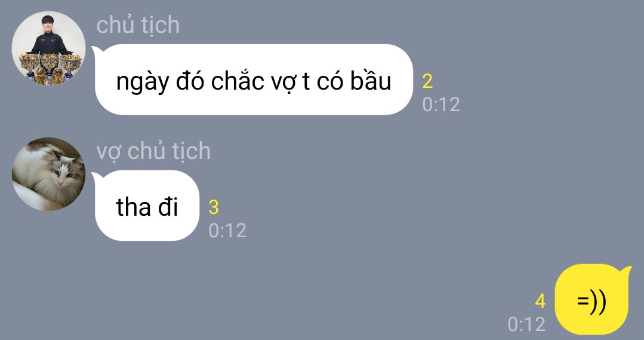The height and width of the screenshot is (340, 644).
Task: Click the 0:12 timestamp beside the "=))" bubble
Action: (526, 324)
